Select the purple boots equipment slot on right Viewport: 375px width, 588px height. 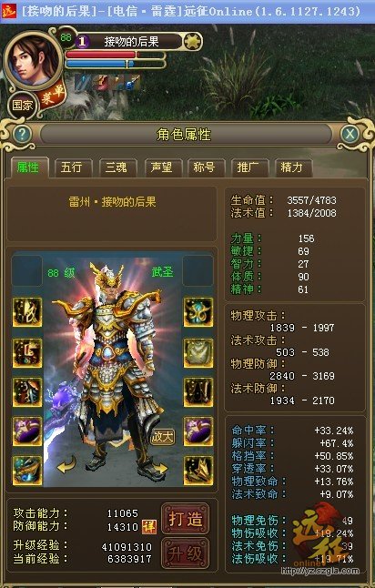[x=198, y=431]
